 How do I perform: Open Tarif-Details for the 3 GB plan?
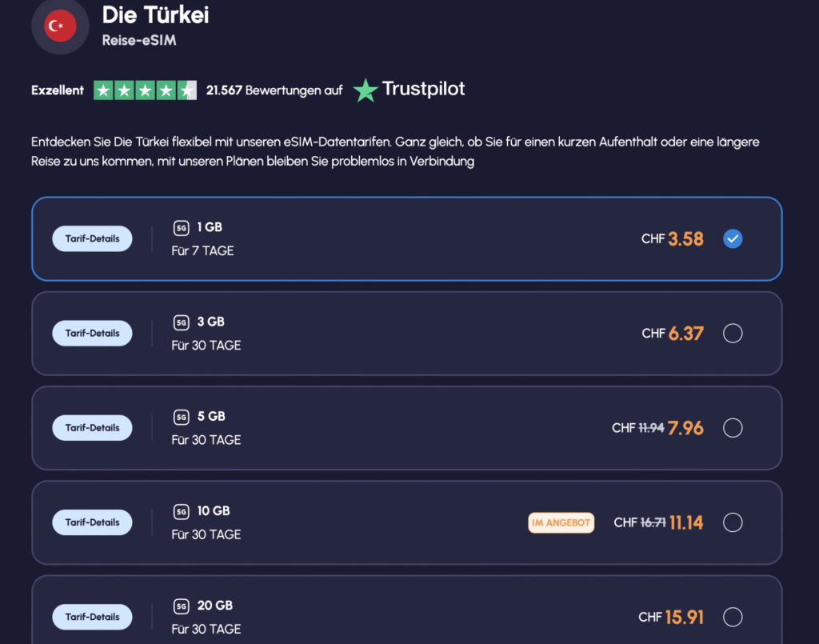tap(93, 333)
